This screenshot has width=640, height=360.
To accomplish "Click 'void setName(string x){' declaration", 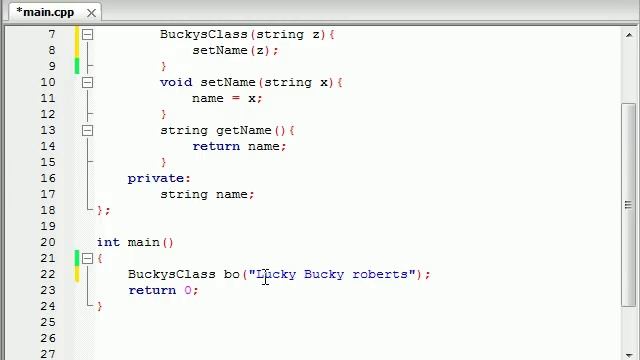I will tap(251, 82).
